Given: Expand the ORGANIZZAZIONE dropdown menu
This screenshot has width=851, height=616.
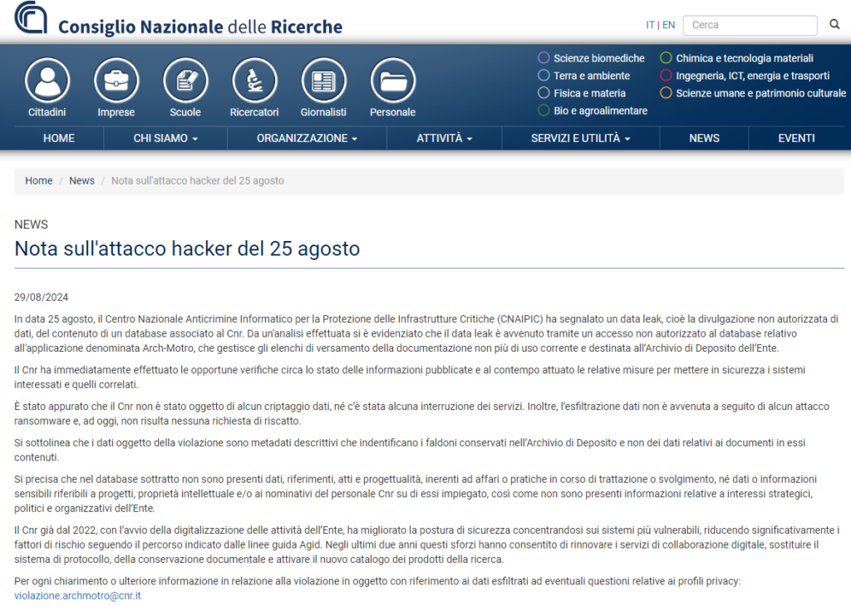Looking at the screenshot, I should point(307,138).
